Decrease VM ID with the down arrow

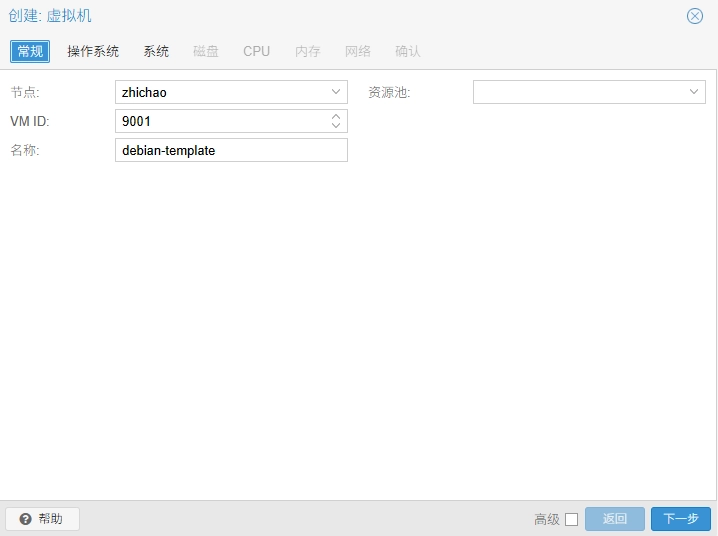point(336,126)
